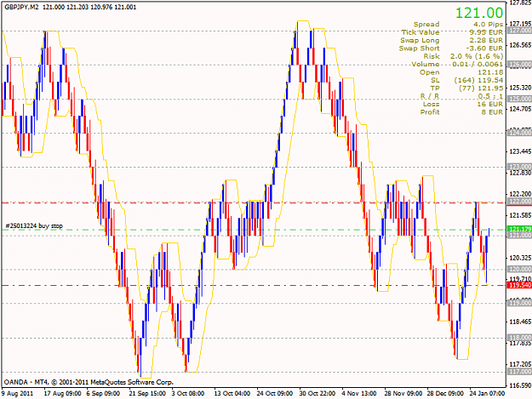Click the 21 Sep 15:00 time axis label
Image resolution: width=532 pixels, height=399 pixels.
[147, 393]
